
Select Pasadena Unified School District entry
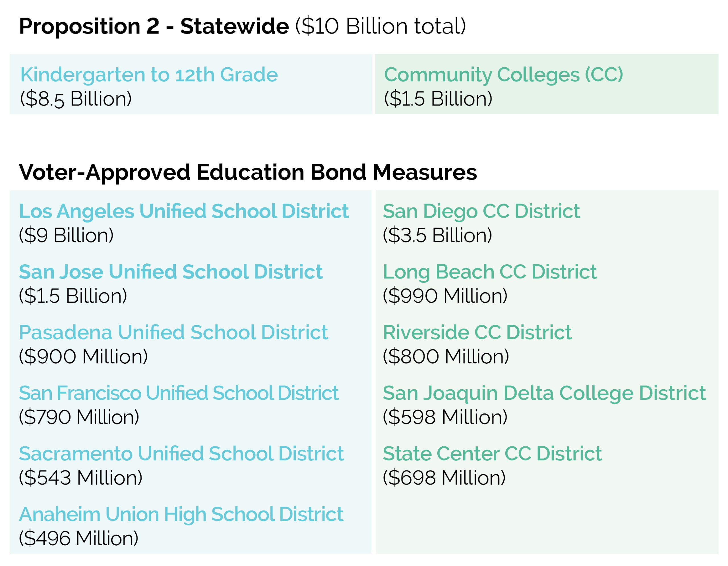pos(173,332)
